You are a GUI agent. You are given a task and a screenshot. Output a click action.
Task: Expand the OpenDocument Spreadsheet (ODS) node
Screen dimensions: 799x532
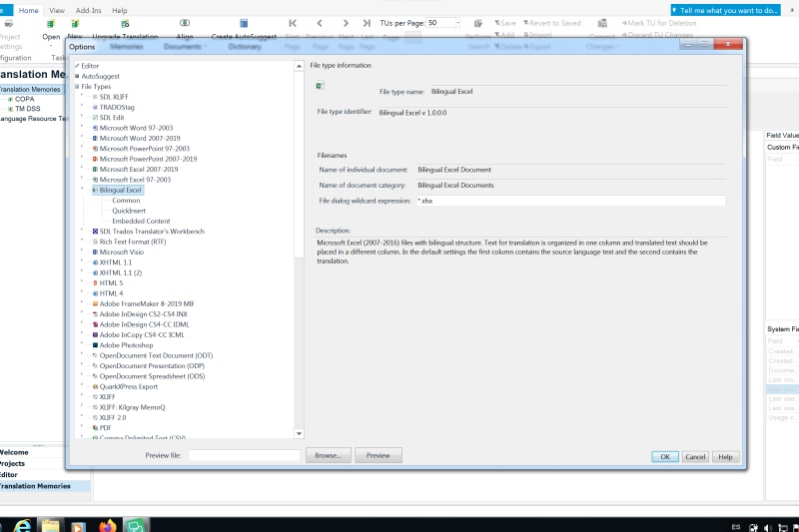point(82,375)
